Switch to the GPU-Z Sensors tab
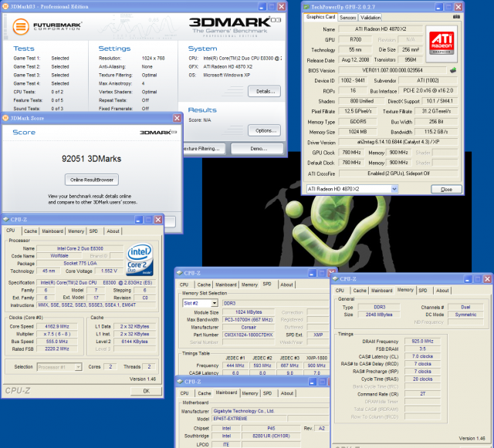Image resolution: width=494 pixels, height=448 pixels. click(x=348, y=18)
